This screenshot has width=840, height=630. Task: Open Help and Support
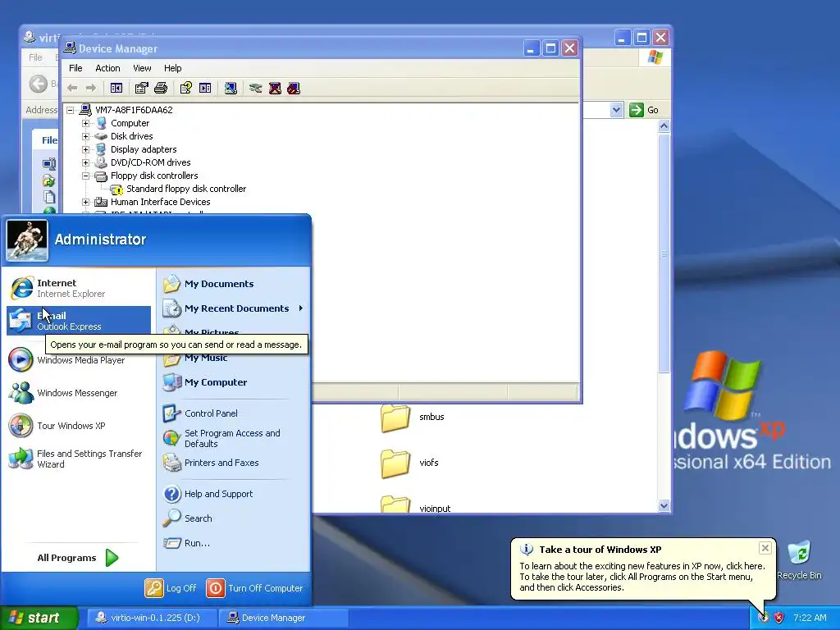click(234, 493)
